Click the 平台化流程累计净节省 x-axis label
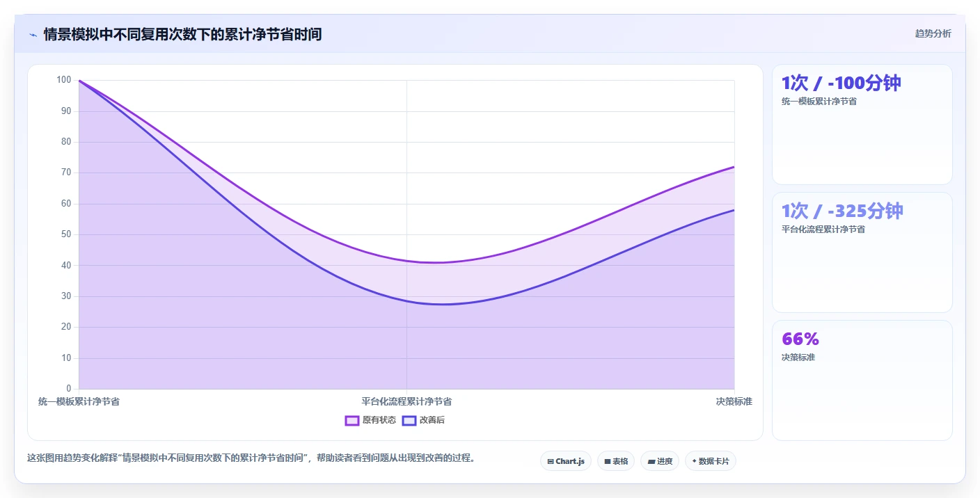 pyautogui.click(x=406, y=402)
